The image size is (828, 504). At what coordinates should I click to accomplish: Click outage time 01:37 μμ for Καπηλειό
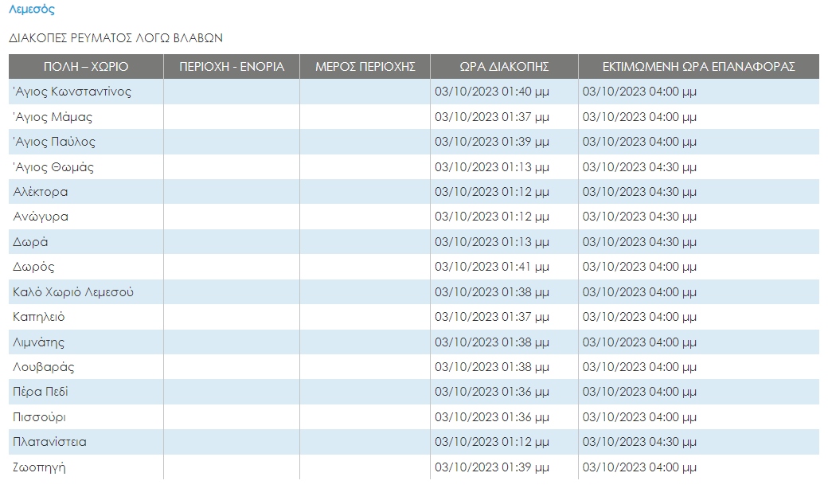[492, 317]
